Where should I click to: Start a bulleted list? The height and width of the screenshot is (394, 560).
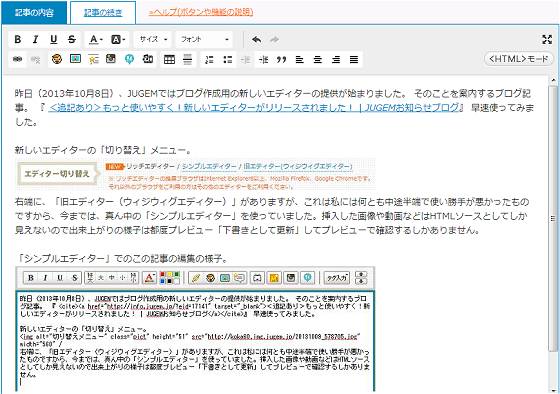(228, 59)
